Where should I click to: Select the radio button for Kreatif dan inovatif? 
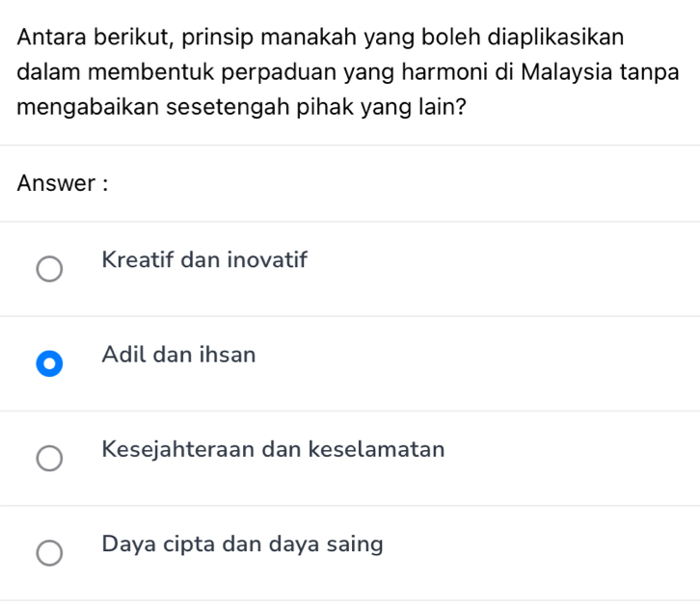[x=49, y=269]
